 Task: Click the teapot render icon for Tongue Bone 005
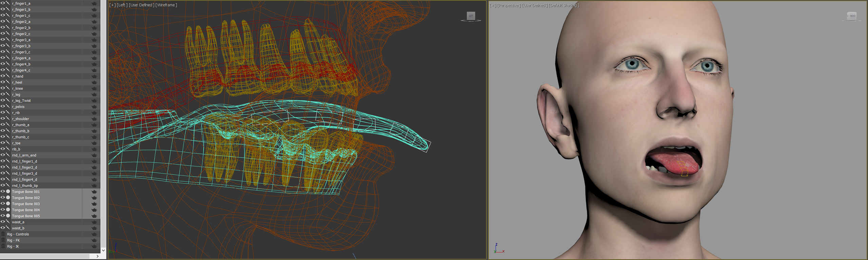point(94,216)
